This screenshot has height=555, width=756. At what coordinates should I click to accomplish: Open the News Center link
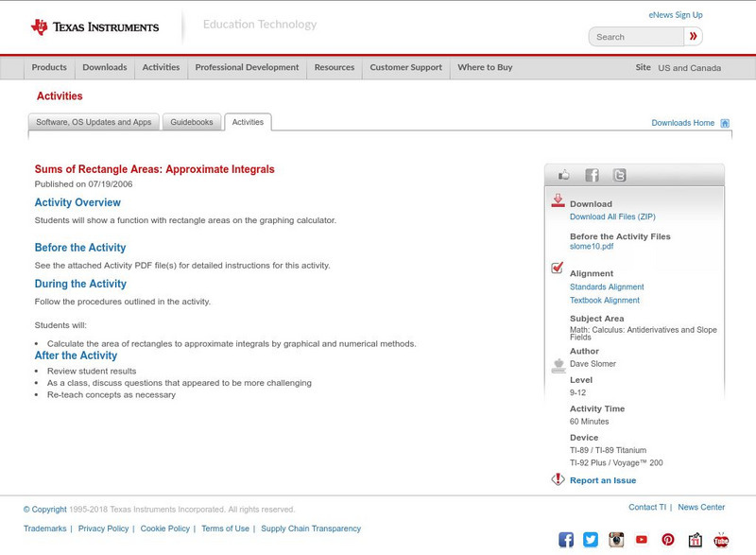(x=701, y=508)
